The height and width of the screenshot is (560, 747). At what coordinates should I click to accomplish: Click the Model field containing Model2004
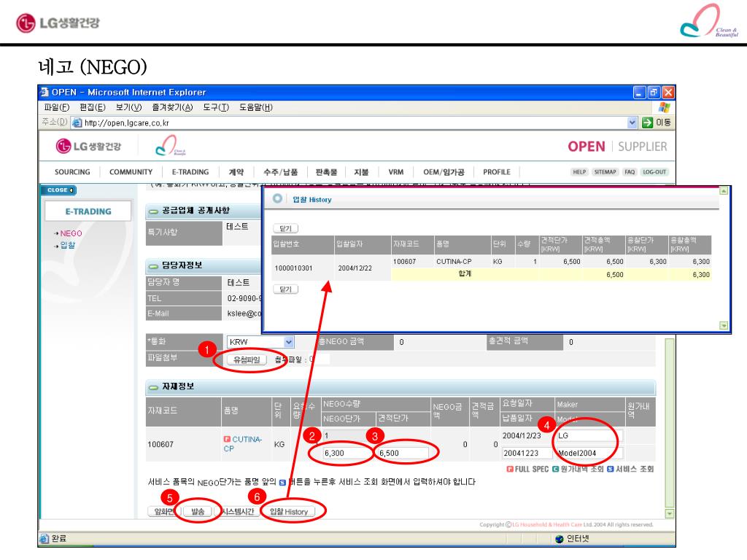[589, 453]
